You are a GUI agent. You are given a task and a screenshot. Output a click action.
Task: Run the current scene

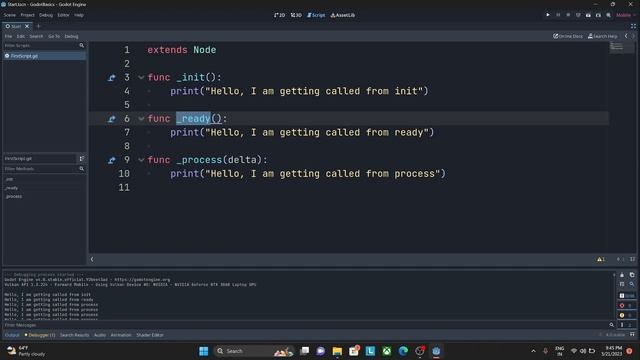588,15
